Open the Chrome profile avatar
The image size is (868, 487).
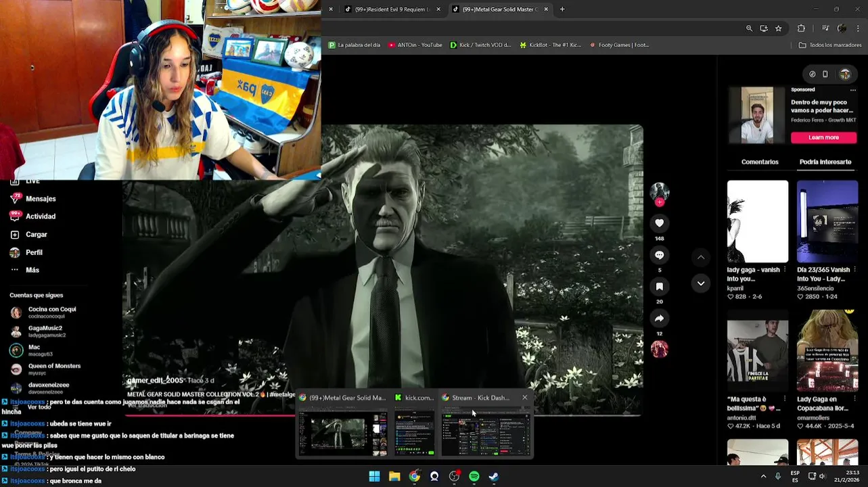(842, 28)
